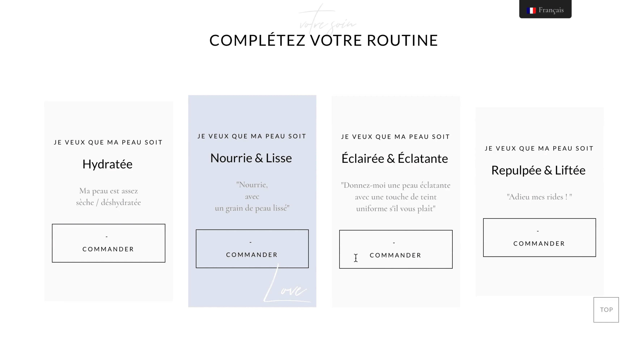Click the French flag icon
The width and height of the screenshot is (644, 345).
tap(531, 10)
